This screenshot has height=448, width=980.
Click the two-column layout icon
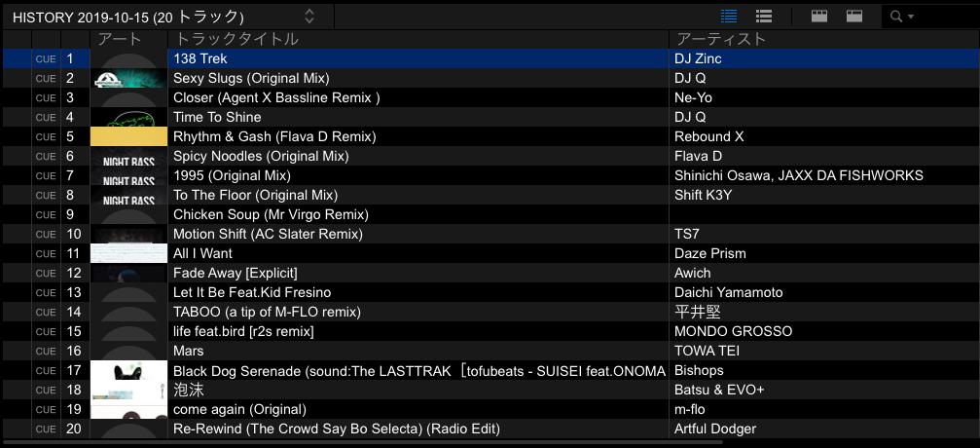(854, 16)
